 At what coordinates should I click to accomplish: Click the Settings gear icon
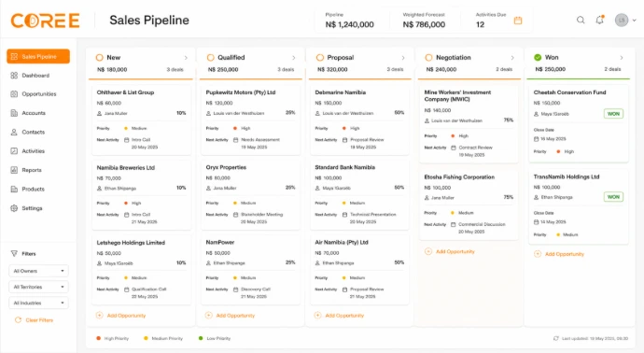click(x=14, y=208)
